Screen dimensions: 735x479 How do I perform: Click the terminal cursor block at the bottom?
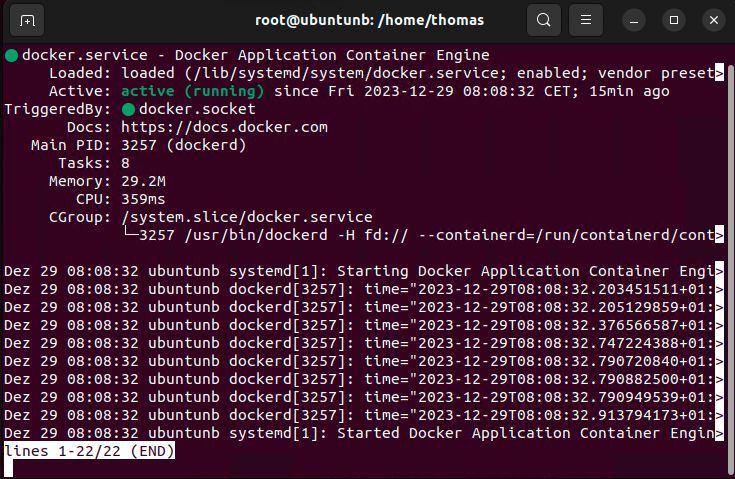point(8,469)
